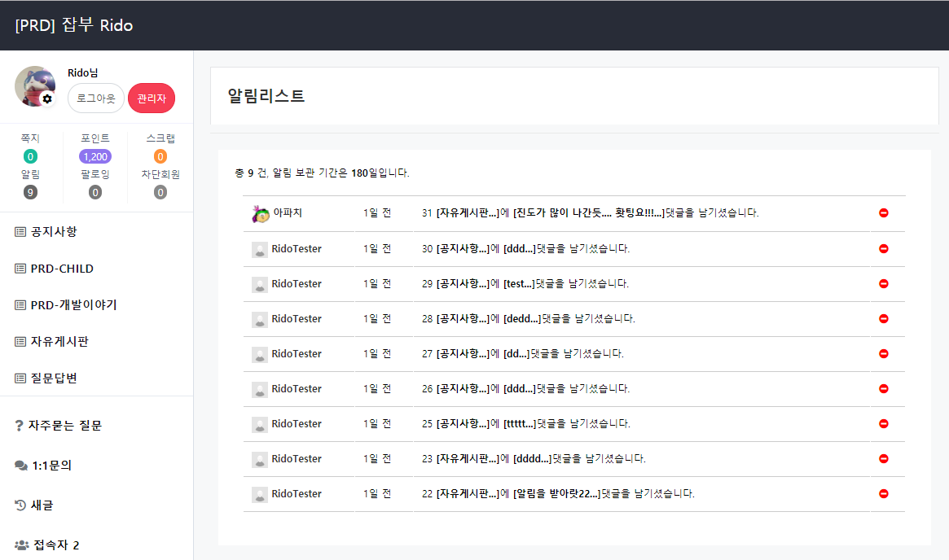Click the 알림 count badge showing 9
Viewport: 949px width, 560px height.
(30, 192)
